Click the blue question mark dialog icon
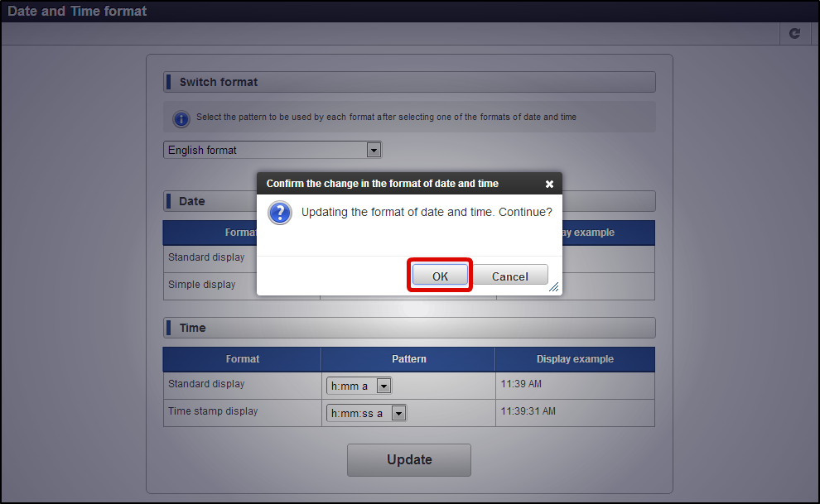Screen dimensions: 820x504 click(x=280, y=213)
